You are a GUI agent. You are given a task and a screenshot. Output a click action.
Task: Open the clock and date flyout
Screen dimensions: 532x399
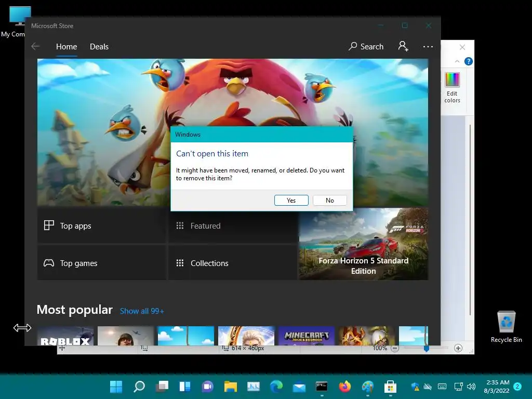click(497, 387)
